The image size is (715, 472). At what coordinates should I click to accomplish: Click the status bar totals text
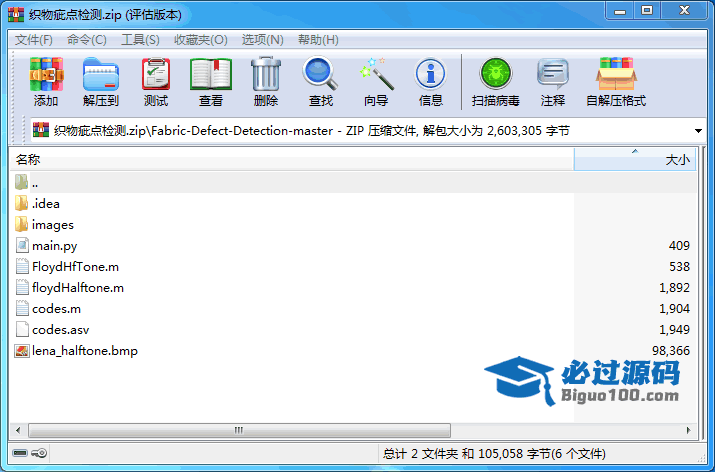click(494, 454)
